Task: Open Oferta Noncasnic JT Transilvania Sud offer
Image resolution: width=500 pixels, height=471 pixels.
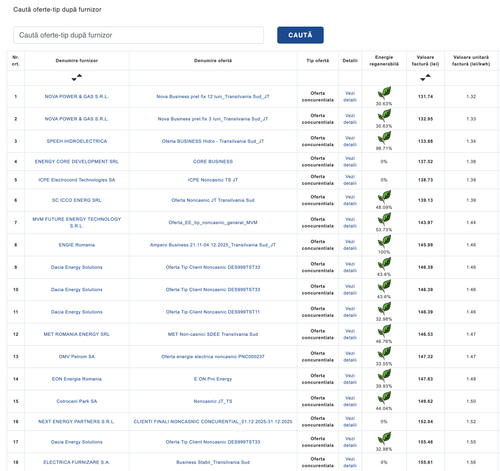Action: pos(213,200)
